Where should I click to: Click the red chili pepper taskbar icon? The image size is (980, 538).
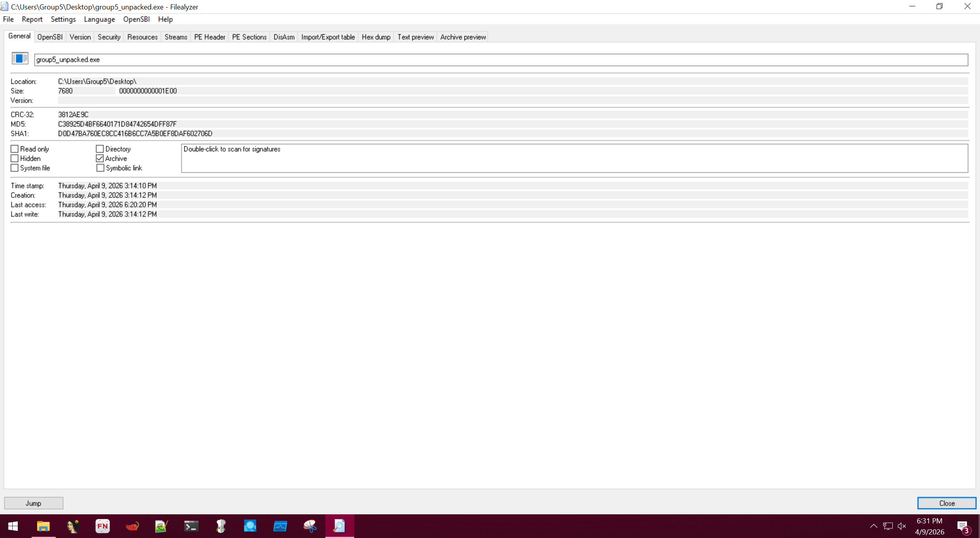point(132,526)
